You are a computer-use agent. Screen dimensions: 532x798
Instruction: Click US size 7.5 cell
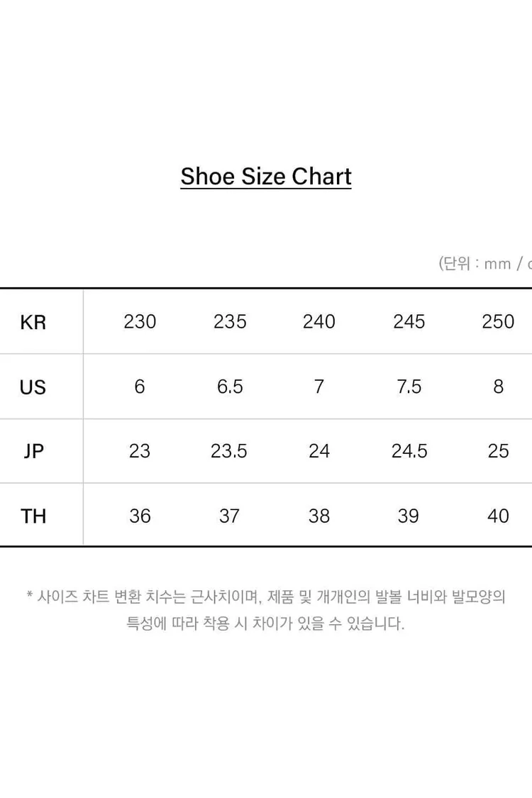click(409, 387)
